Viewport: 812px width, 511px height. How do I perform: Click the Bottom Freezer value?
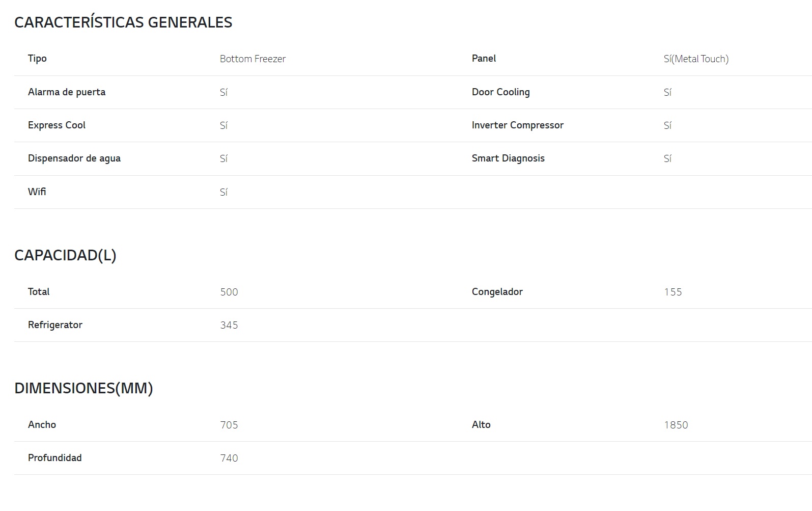(x=253, y=59)
